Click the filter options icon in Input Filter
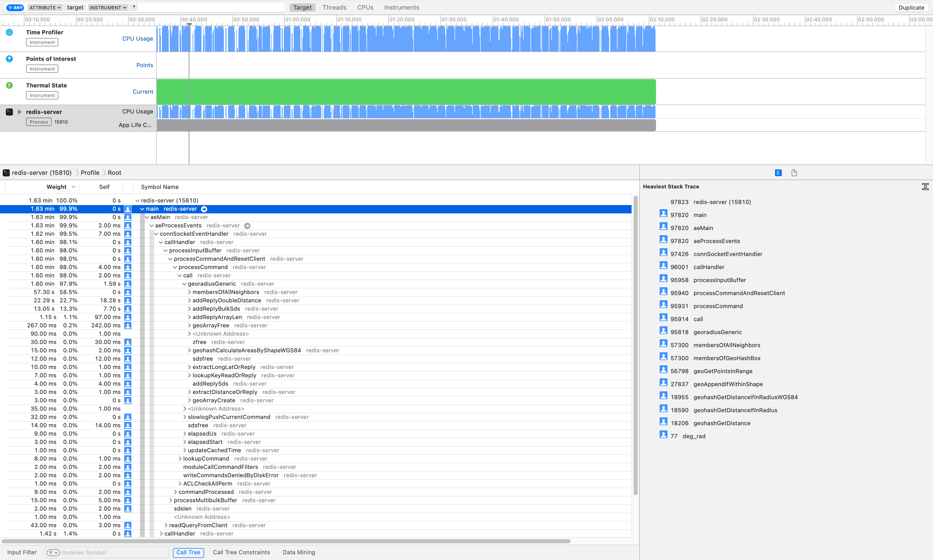 [53, 552]
